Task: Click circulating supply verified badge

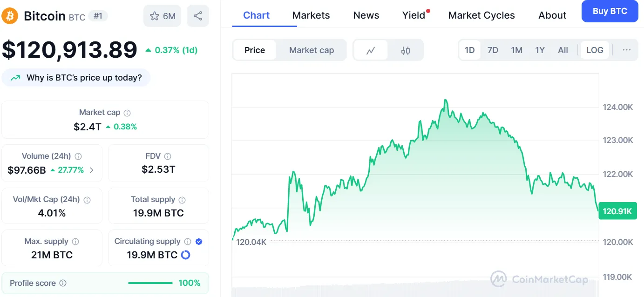Action: 199,242
